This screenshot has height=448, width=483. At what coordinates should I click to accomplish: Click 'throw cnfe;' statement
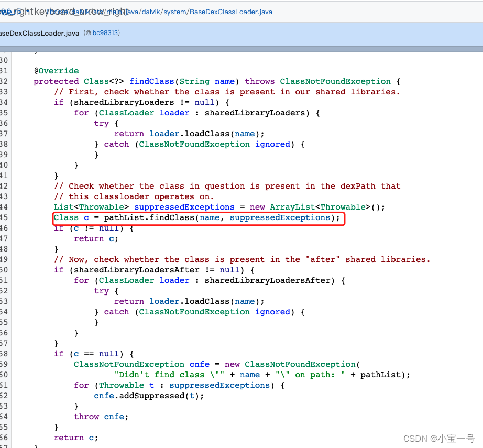click(x=101, y=417)
